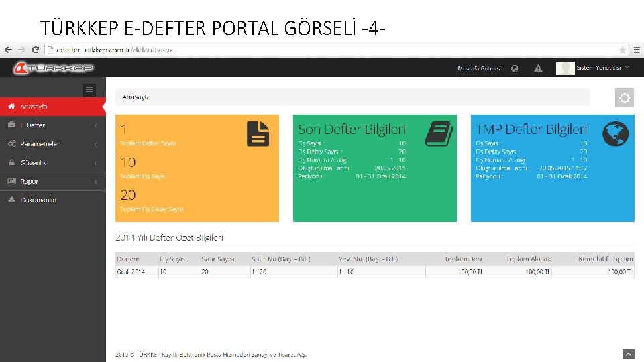Viewport: 644px width, 362px height.
Task: Expand the Rapor chevron
Action: [95, 182]
